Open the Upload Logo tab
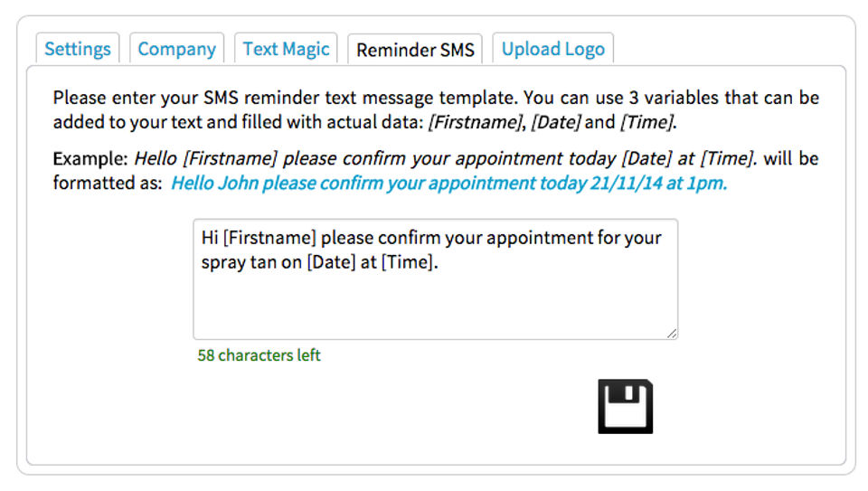The width and height of the screenshot is (868, 491). point(552,49)
